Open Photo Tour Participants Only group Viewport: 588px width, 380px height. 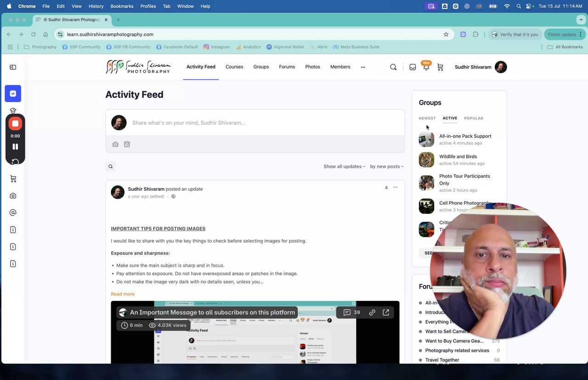coord(464,180)
